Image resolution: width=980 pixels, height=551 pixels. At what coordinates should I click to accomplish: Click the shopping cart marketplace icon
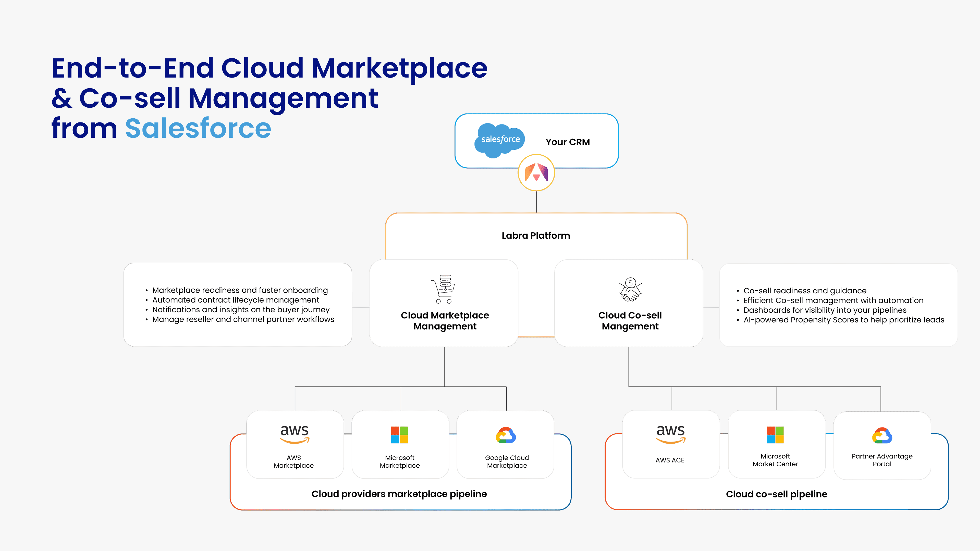(444, 289)
